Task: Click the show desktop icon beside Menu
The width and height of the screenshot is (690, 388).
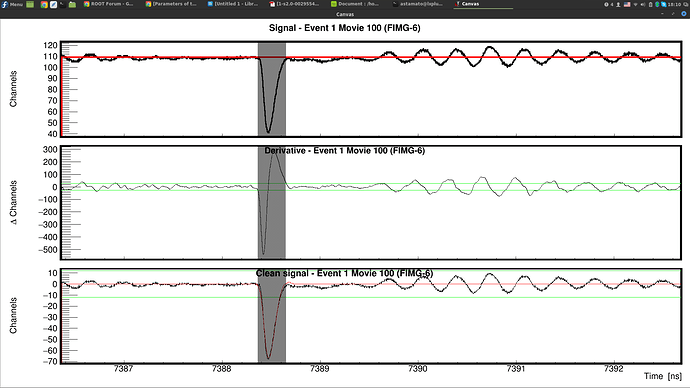Action: pos(30,4)
